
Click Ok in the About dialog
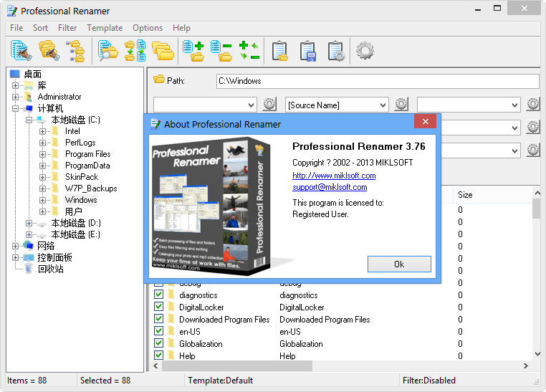pos(399,264)
